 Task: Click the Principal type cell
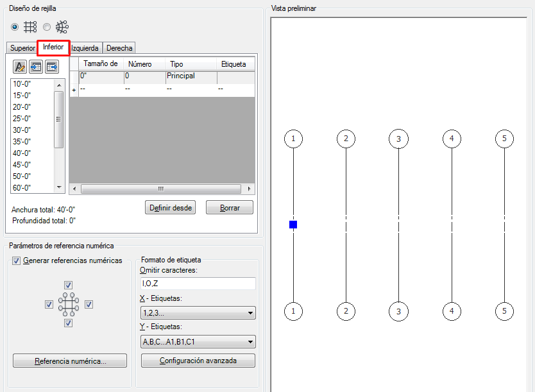click(x=191, y=78)
